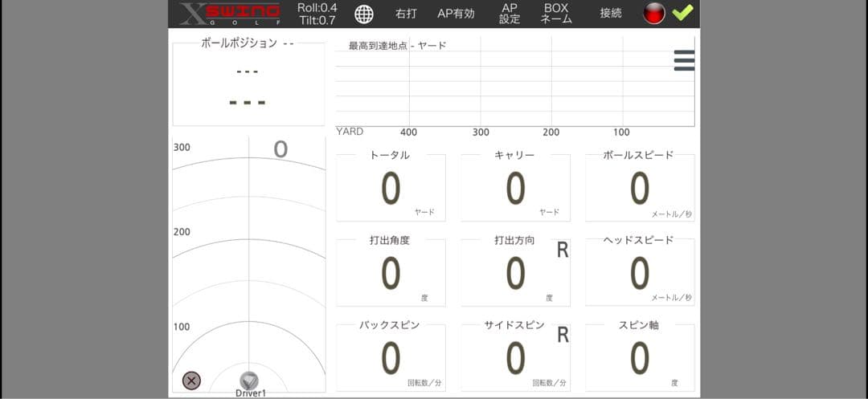Click the 300 mark on the trajectory chart axis
The image size is (868, 399).
pyautogui.click(x=481, y=132)
